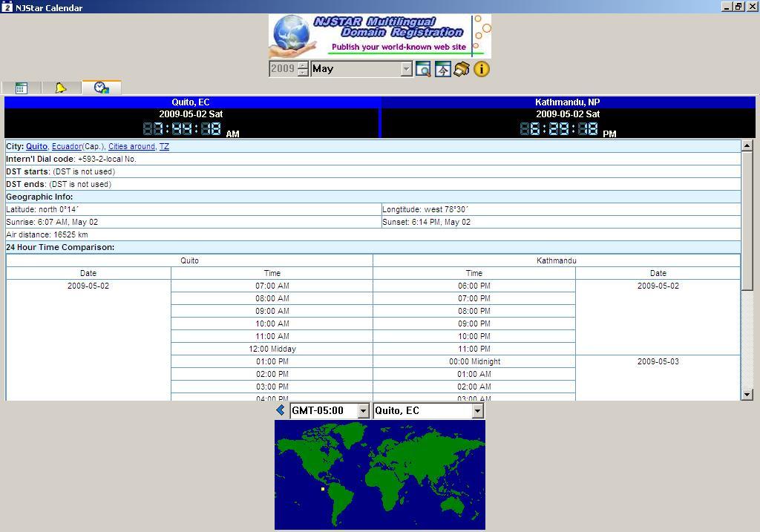Click the date search icon beside month dropdown
760x532 pixels.
point(423,69)
